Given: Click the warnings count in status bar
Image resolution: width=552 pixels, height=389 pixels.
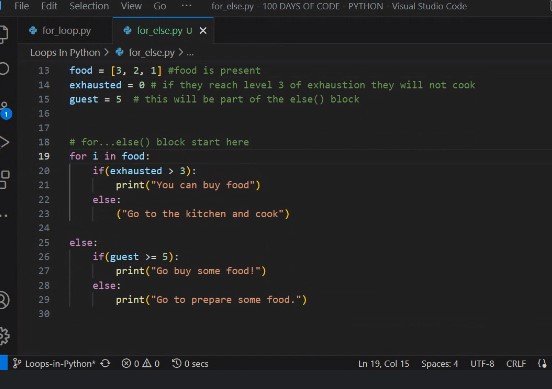Looking at the screenshot, I should 151,363.
